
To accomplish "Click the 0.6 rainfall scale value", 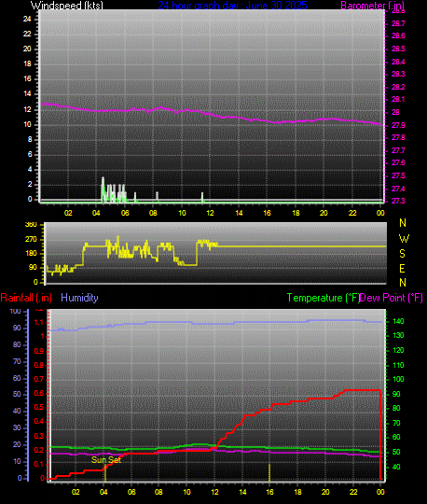I will point(39,394).
